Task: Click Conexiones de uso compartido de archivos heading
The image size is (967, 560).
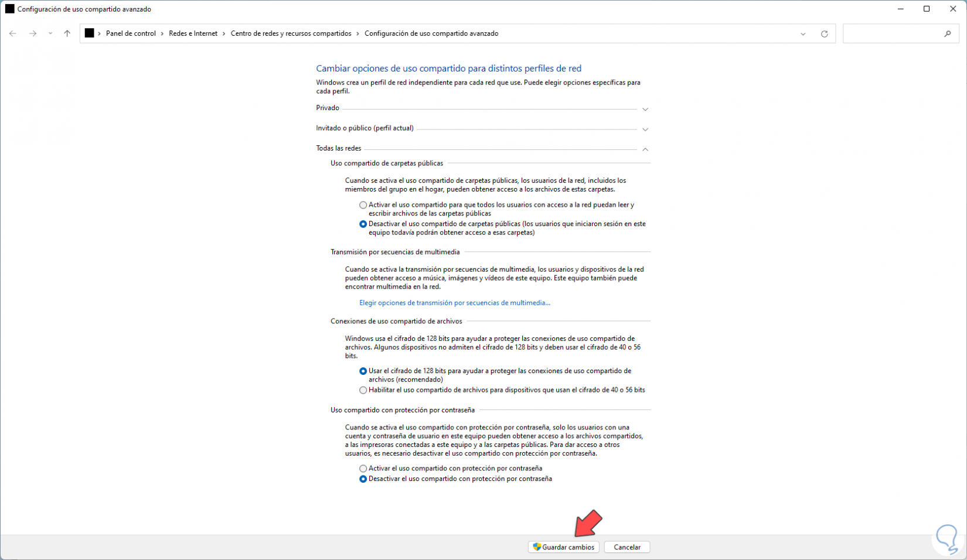Action: tap(396, 321)
